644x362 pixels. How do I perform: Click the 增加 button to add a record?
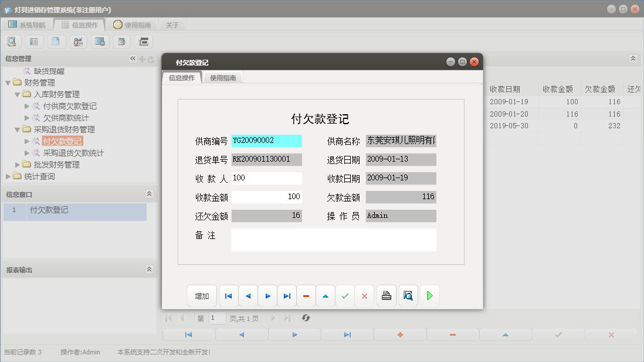tap(202, 295)
